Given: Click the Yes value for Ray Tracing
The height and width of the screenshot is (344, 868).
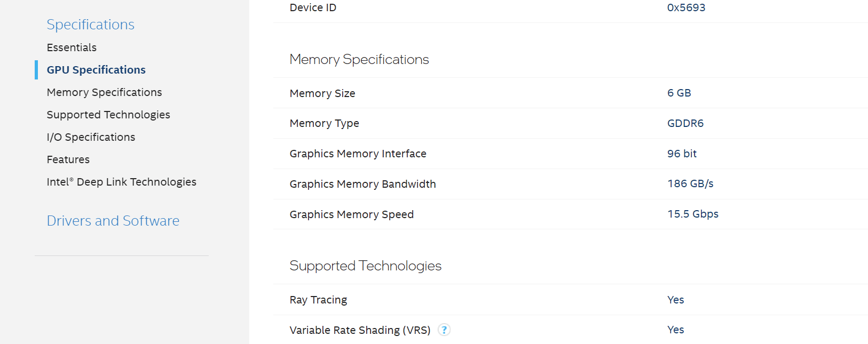Looking at the screenshot, I should pyautogui.click(x=675, y=300).
